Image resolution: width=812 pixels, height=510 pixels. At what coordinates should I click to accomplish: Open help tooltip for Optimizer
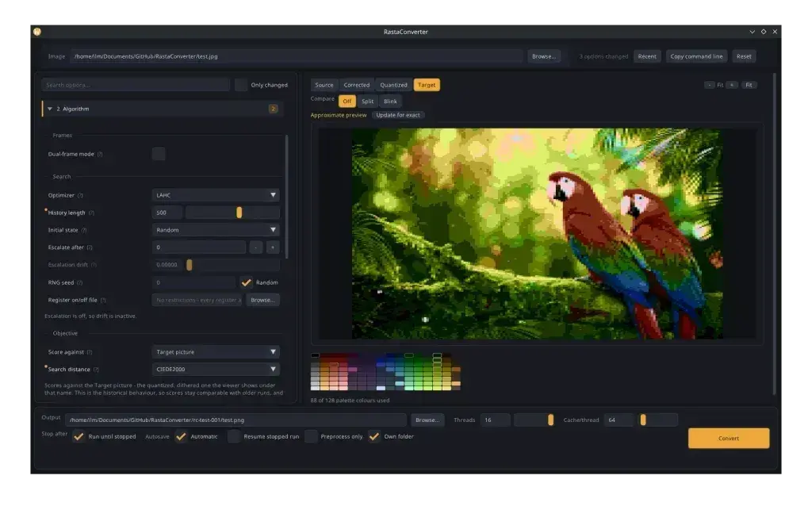pyautogui.click(x=80, y=196)
